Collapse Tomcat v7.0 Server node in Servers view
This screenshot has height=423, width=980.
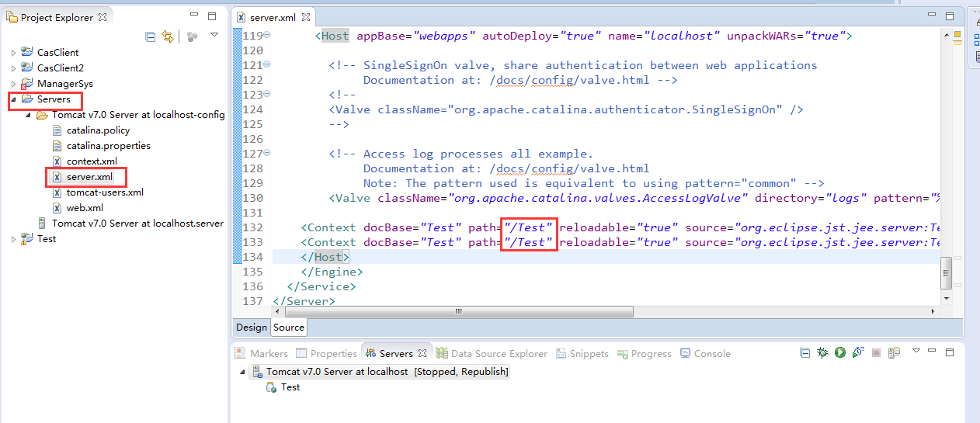coord(242,372)
